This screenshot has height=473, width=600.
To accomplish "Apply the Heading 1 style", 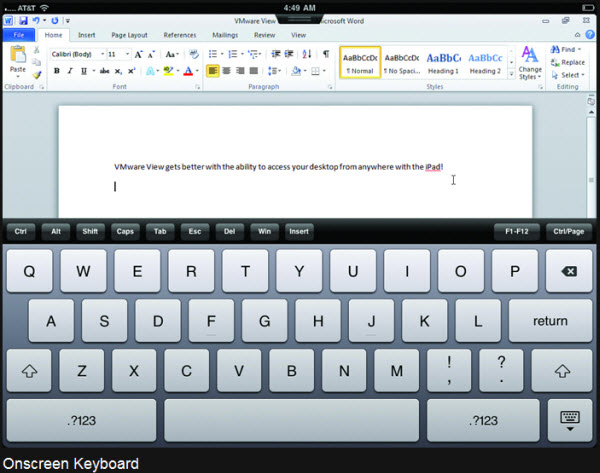I will tap(443, 63).
